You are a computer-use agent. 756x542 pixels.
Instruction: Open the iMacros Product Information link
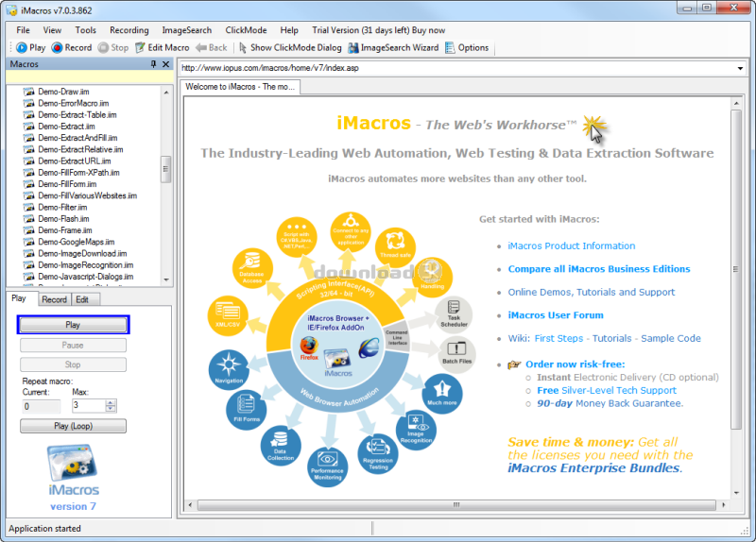tap(572, 246)
